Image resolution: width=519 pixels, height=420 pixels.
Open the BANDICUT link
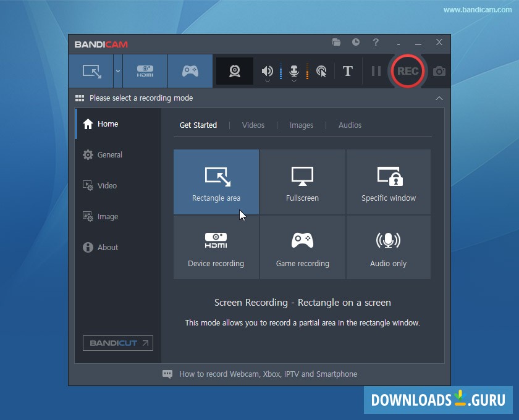117,343
